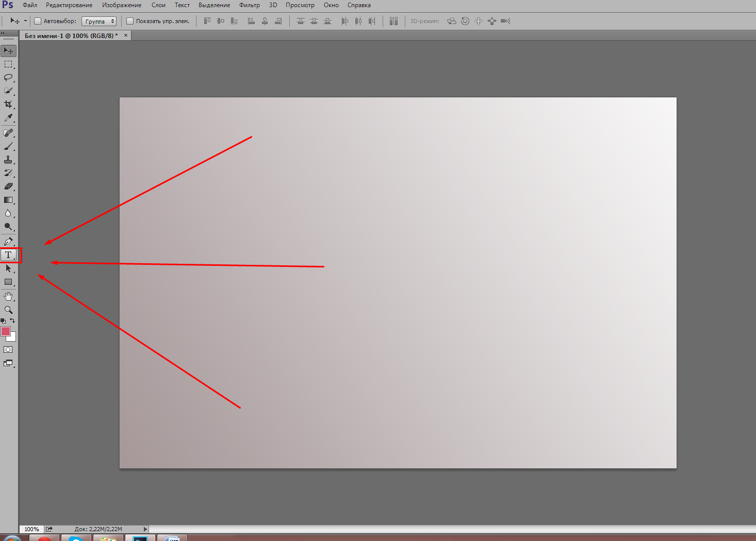Image resolution: width=756 pixels, height=541 pixels.
Task: Click the Distribute bottom edges icon
Action: click(x=327, y=21)
